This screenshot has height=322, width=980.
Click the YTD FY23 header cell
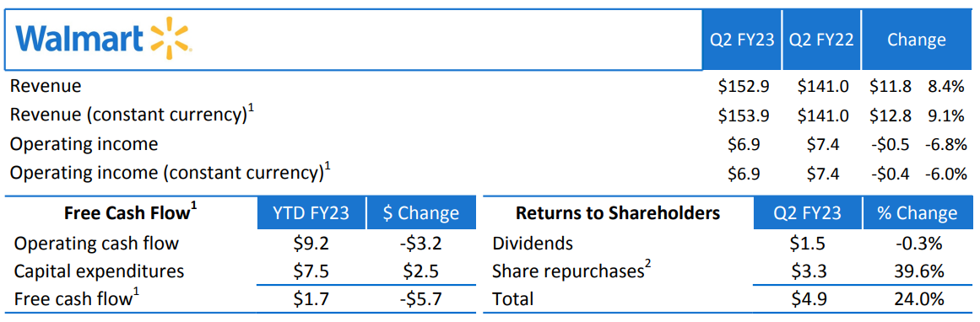311,212
